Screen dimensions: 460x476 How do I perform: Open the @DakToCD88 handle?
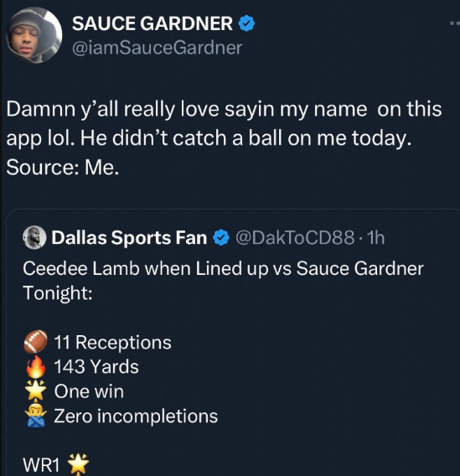click(295, 237)
